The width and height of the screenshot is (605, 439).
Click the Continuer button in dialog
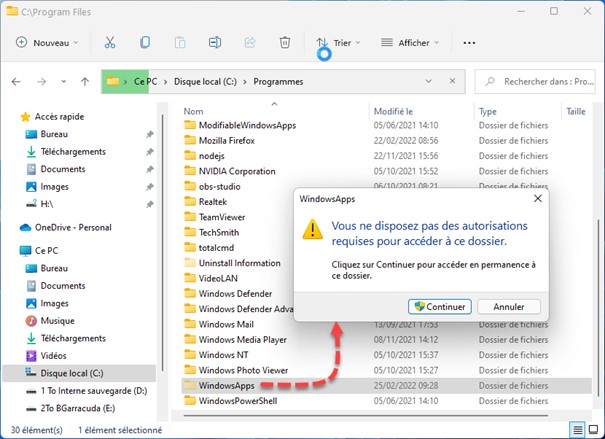pos(440,306)
